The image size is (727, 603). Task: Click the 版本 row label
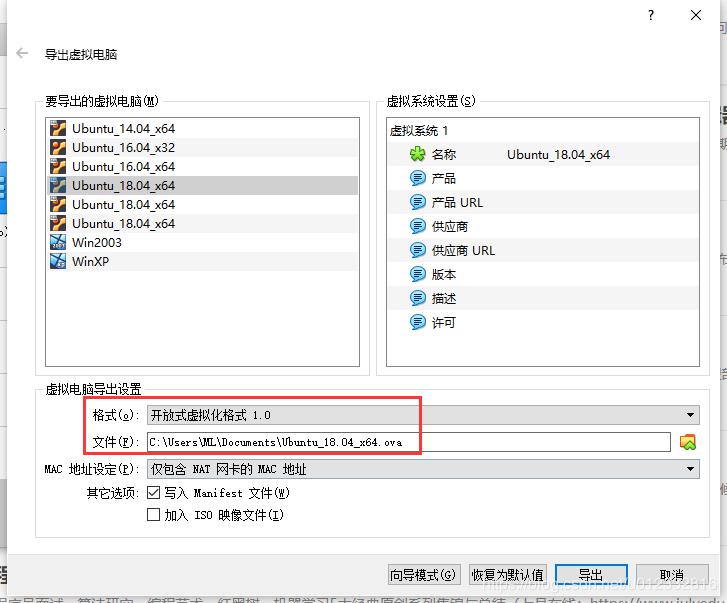(x=444, y=274)
